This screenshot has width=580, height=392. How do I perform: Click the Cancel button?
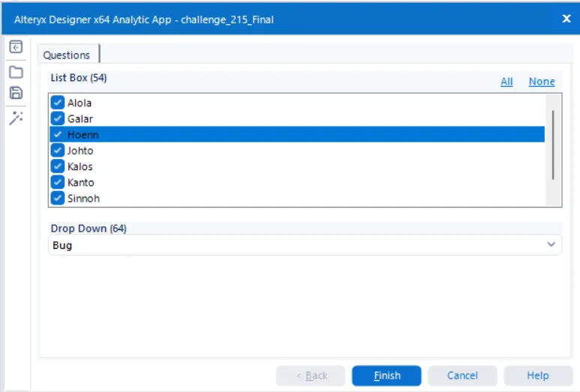pos(462,376)
